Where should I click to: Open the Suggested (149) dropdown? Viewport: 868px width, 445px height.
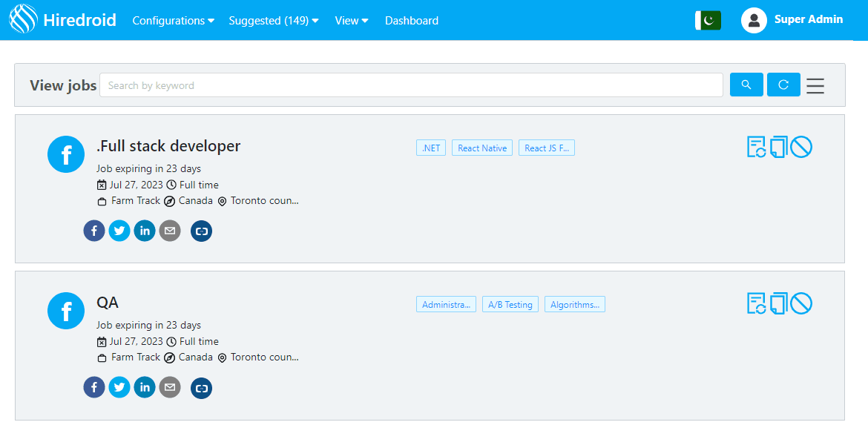pyautogui.click(x=273, y=21)
